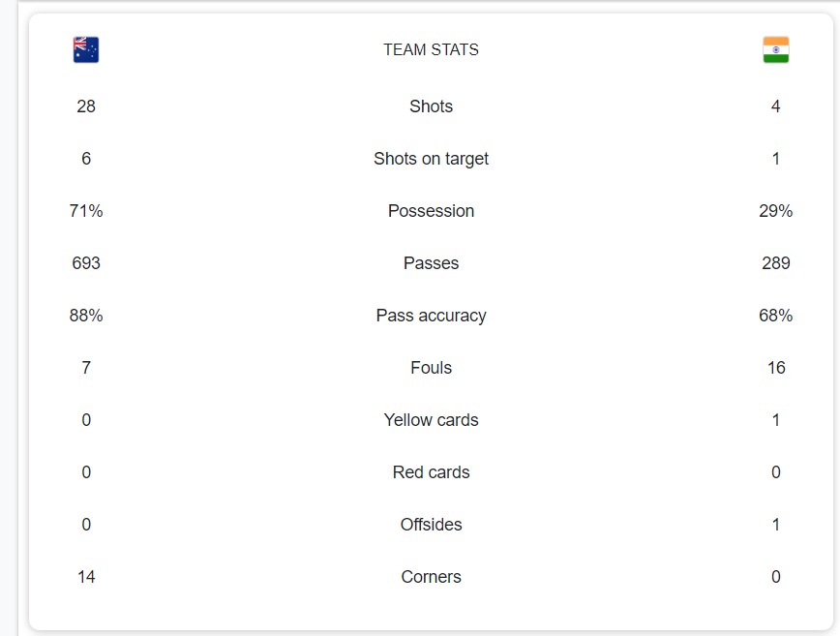Select the Fouls stat label
840x636 pixels.
tap(431, 368)
